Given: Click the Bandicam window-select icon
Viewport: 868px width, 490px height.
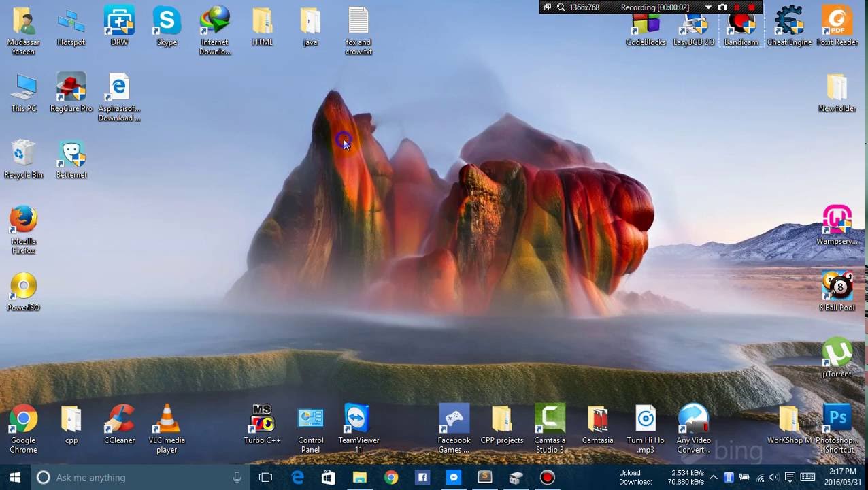Looking at the screenshot, I should (548, 7).
